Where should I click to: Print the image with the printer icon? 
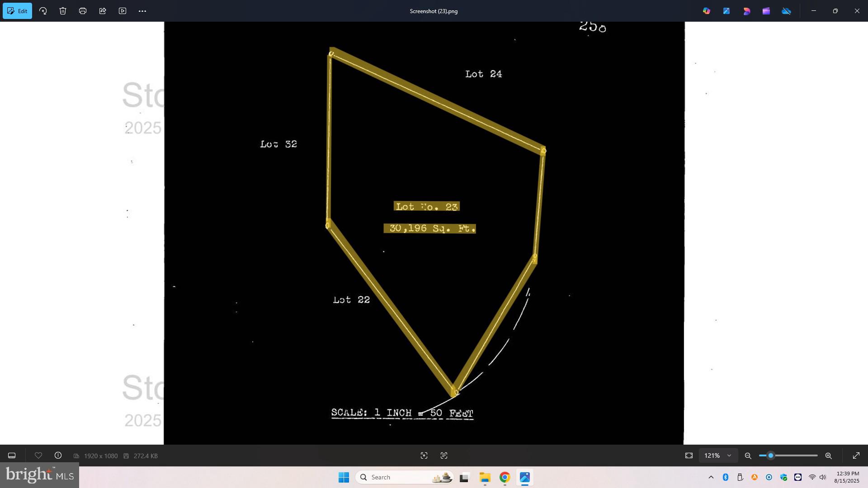(x=83, y=11)
